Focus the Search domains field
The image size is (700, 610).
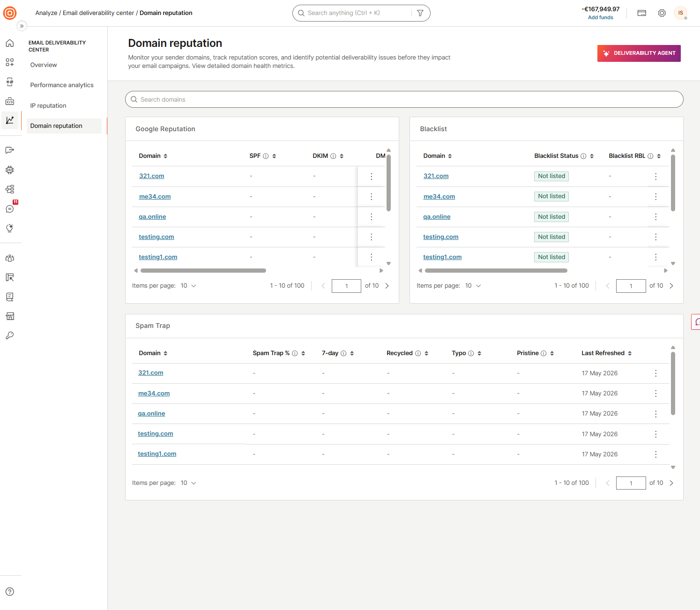(x=404, y=99)
